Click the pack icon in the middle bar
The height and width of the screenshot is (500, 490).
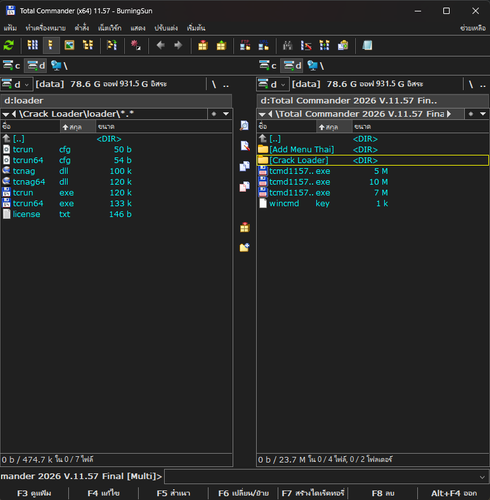click(x=244, y=228)
